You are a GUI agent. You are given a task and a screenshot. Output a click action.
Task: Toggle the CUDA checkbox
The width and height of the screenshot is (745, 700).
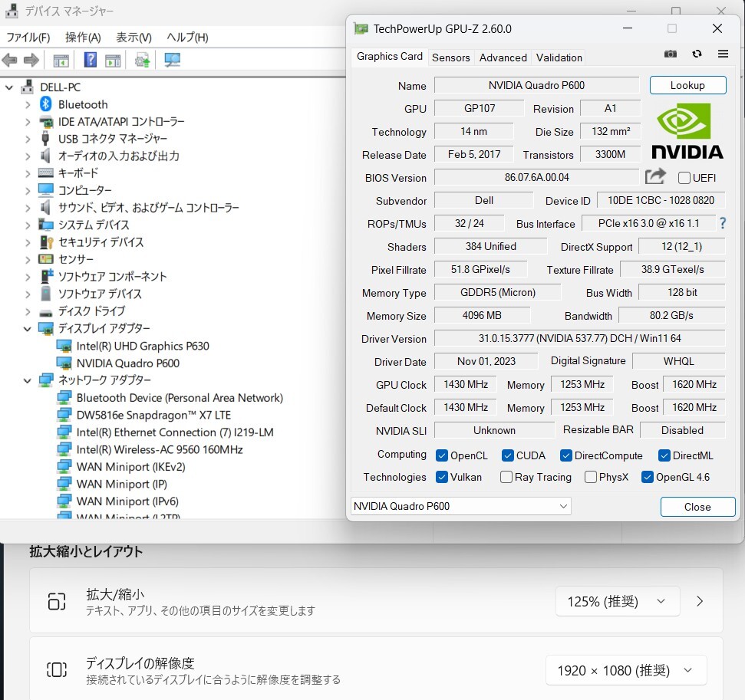coord(507,456)
